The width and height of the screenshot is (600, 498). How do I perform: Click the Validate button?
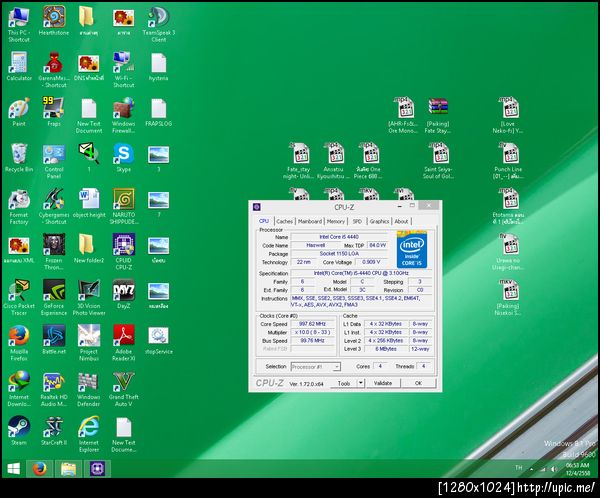point(383,383)
